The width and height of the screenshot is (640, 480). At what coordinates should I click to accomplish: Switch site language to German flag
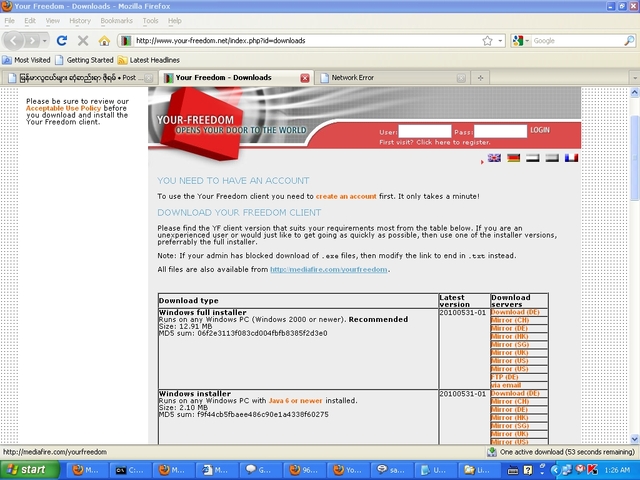[x=513, y=158]
